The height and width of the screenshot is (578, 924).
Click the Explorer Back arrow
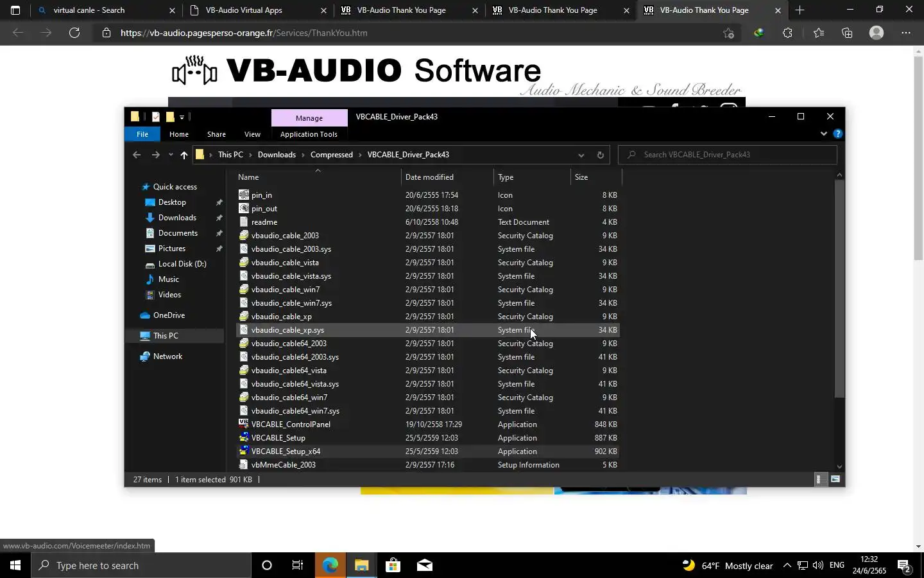(x=137, y=155)
